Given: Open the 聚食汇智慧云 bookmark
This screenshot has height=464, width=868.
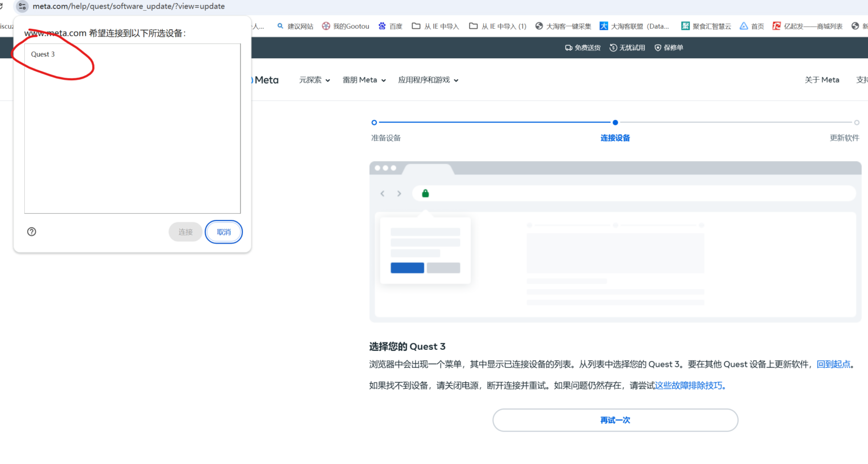Looking at the screenshot, I should [x=706, y=26].
